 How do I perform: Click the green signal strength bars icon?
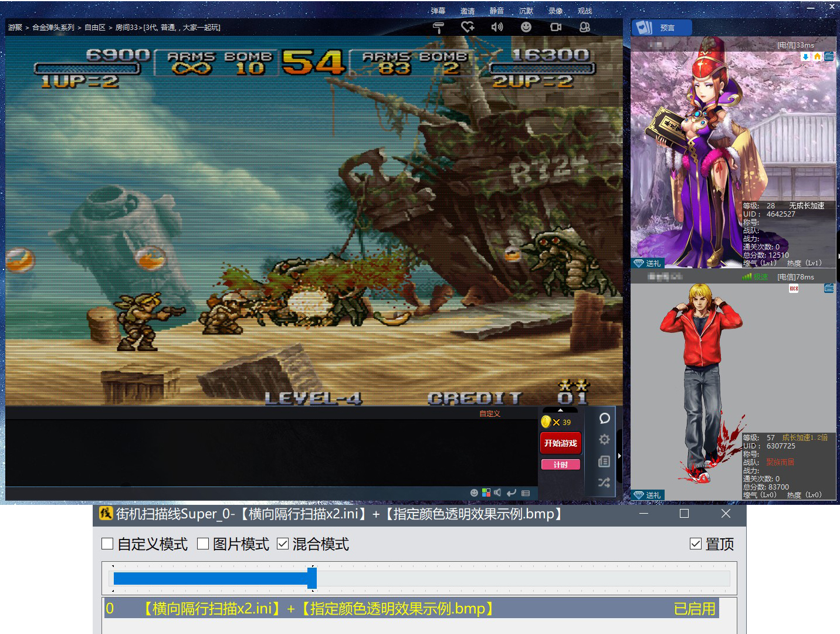click(x=747, y=276)
